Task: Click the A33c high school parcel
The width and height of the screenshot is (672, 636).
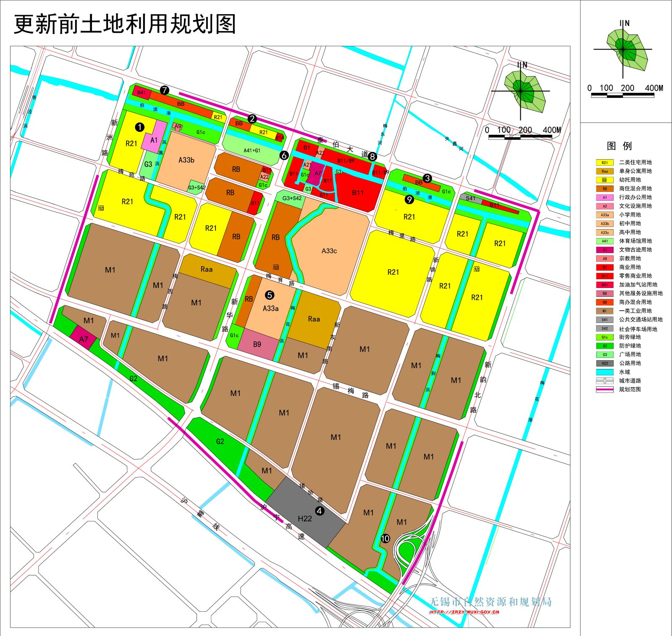Action: coord(329,251)
